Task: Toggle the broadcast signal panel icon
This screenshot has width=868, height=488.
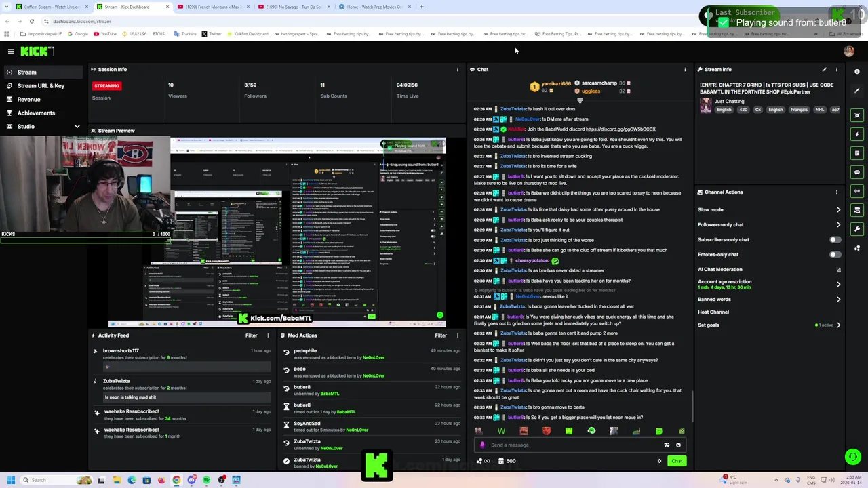Action: tap(857, 191)
